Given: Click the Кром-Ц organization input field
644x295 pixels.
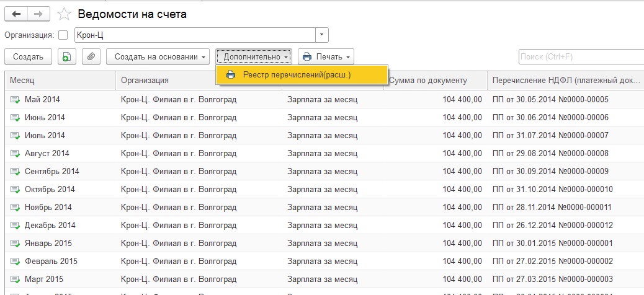Looking at the screenshot, I should point(195,35).
